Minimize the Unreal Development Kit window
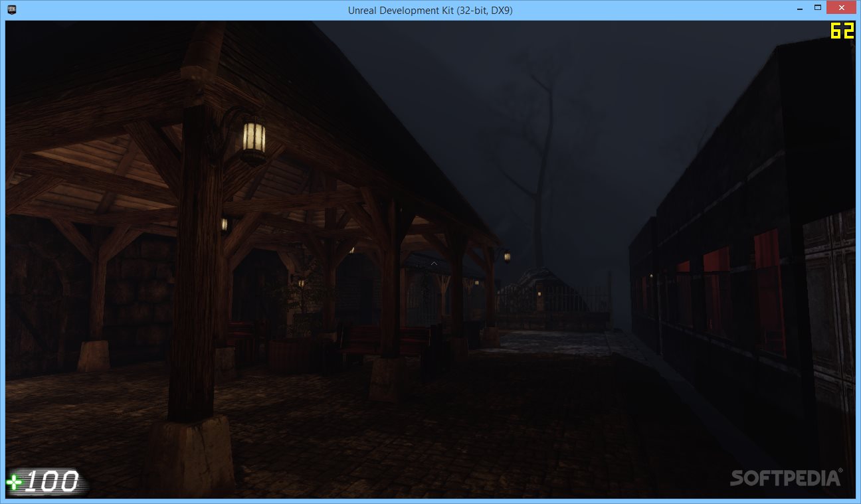 [x=799, y=8]
